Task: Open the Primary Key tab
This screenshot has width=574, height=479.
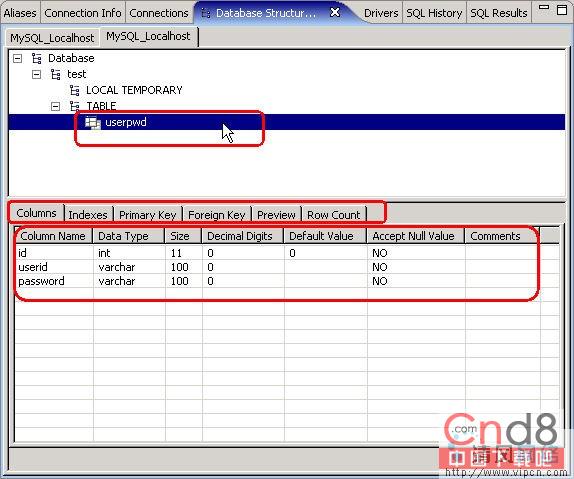Action: 148,215
